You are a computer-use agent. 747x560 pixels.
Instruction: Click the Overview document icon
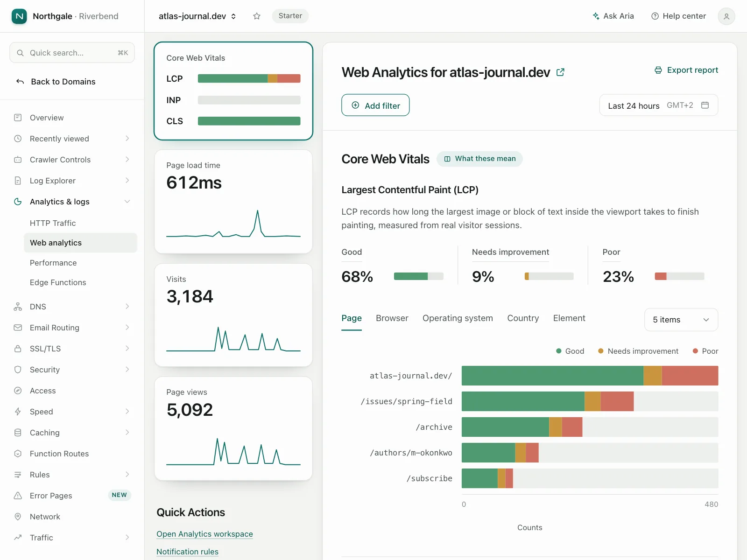[x=18, y=118]
